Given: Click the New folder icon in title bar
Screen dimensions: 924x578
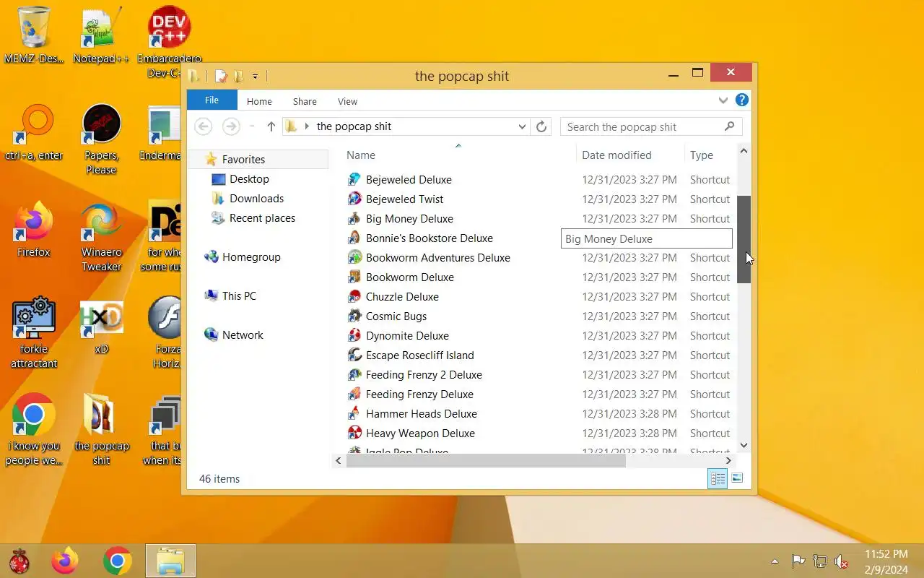Looking at the screenshot, I should 239,76.
